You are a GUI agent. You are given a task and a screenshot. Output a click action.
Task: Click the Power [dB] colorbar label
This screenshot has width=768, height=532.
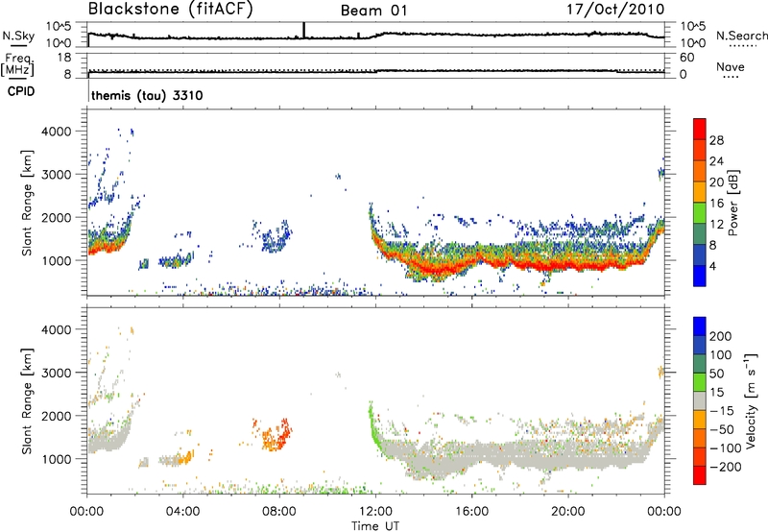(732, 203)
